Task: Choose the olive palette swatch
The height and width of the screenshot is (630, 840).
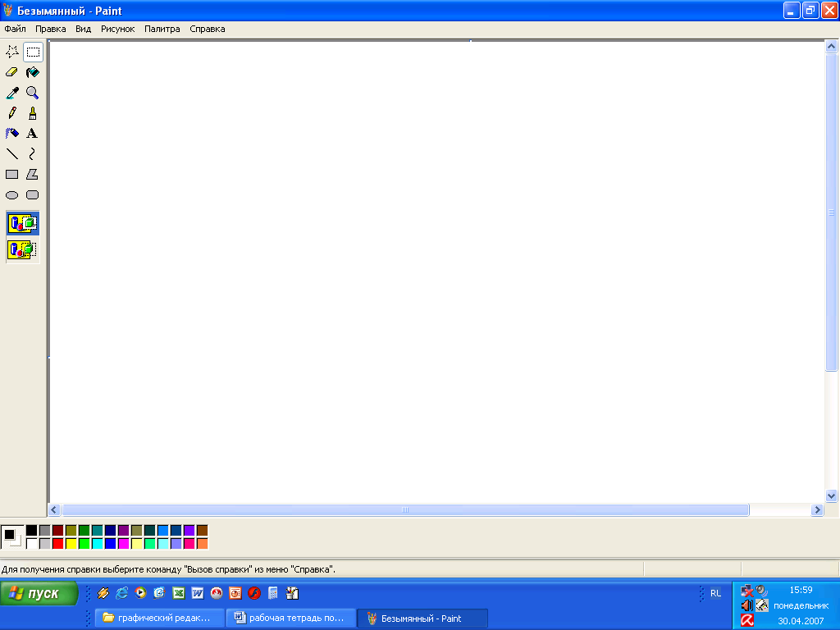Action: 71,531
